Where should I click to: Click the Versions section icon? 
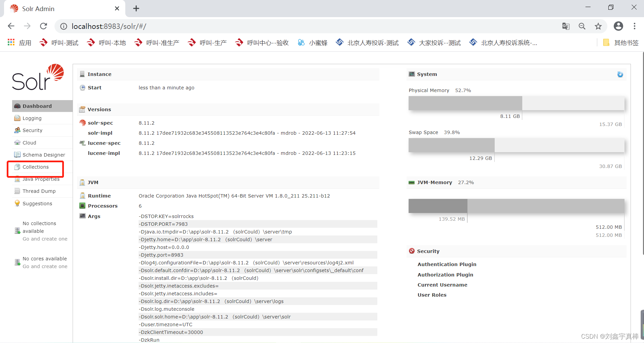tap(82, 110)
